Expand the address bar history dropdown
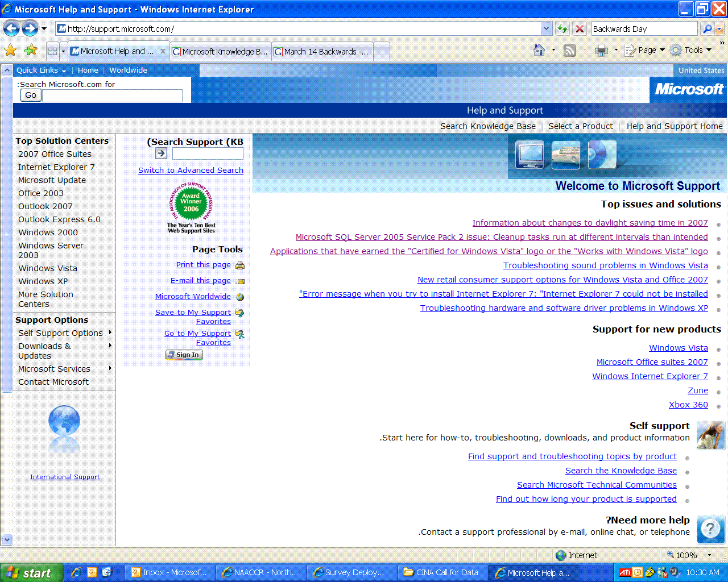This screenshot has width=728, height=582. [x=546, y=28]
